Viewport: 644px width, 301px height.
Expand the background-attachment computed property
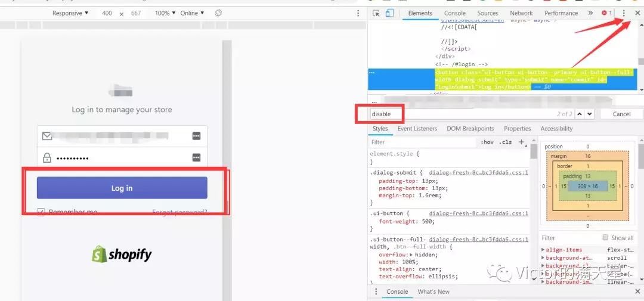[x=543, y=258]
